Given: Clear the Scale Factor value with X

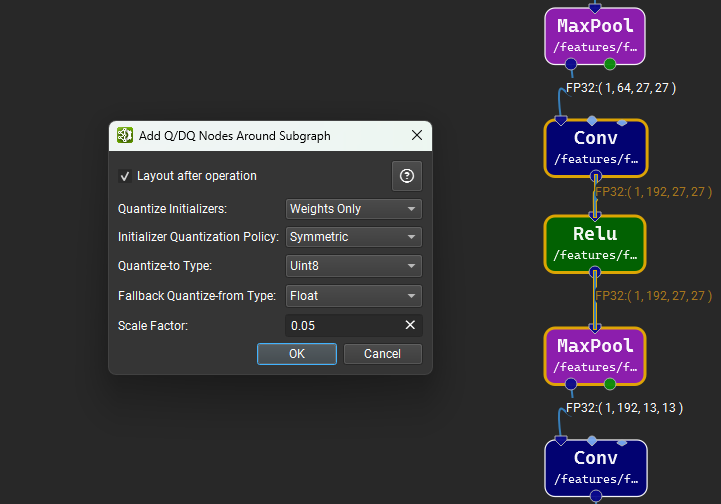Looking at the screenshot, I should [x=409, y=325].
